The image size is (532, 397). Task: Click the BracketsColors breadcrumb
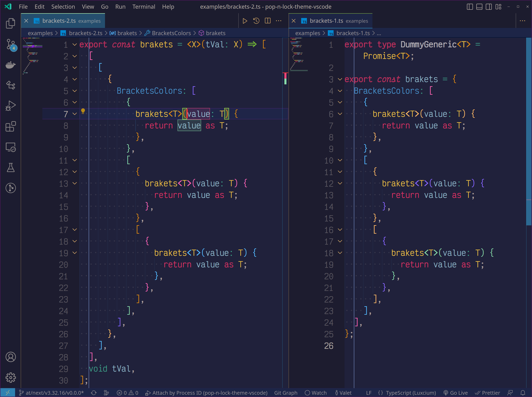click(168, 33)
